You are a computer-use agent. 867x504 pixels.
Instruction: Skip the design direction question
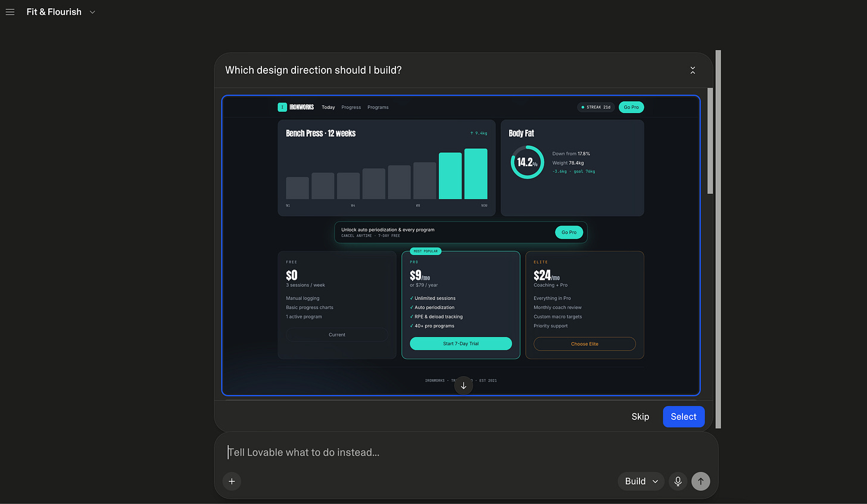pyautogui.click(x=640, y=417)
